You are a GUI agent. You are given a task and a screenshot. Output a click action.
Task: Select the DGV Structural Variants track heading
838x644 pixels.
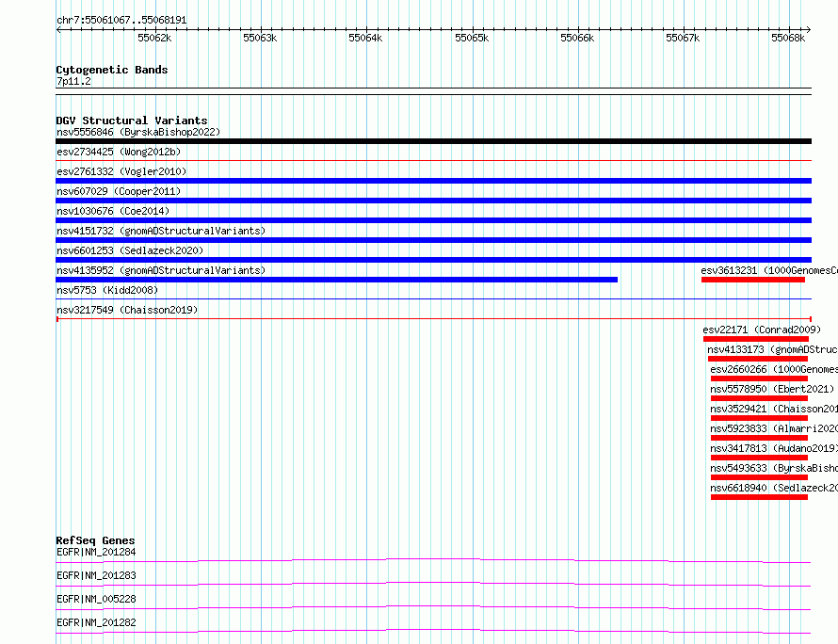[132, 121]
